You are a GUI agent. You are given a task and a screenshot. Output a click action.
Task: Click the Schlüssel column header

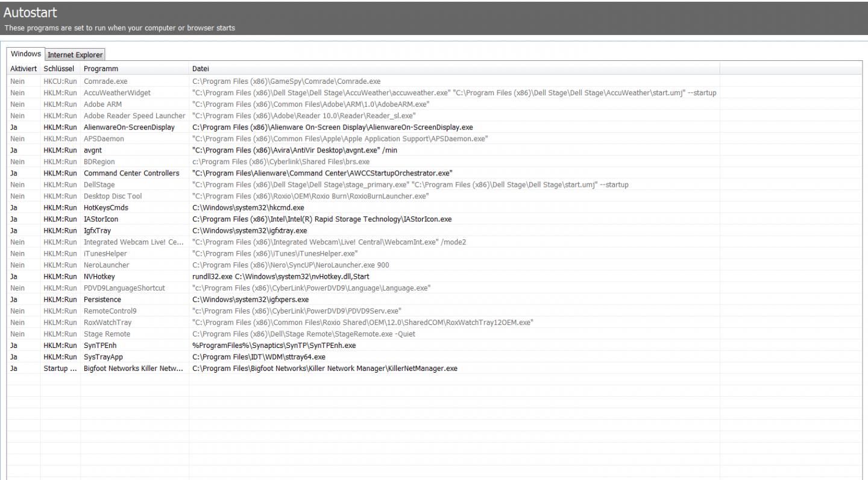tap(58, 69)
